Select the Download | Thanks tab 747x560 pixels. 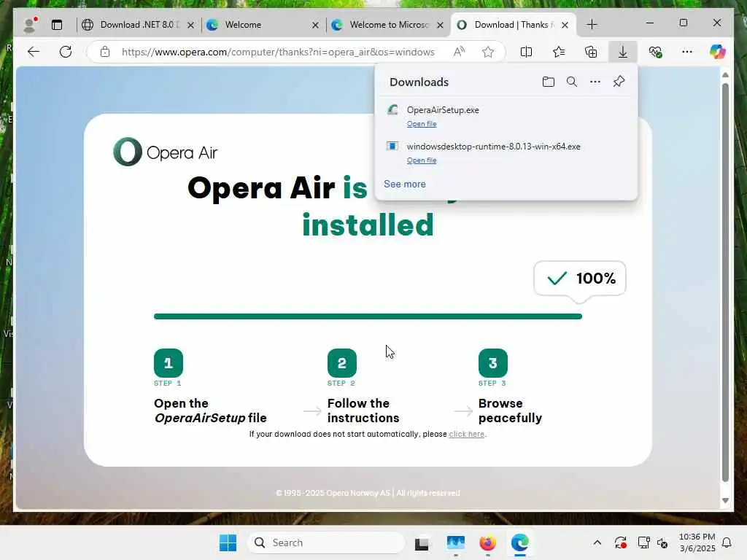[513, 25]
